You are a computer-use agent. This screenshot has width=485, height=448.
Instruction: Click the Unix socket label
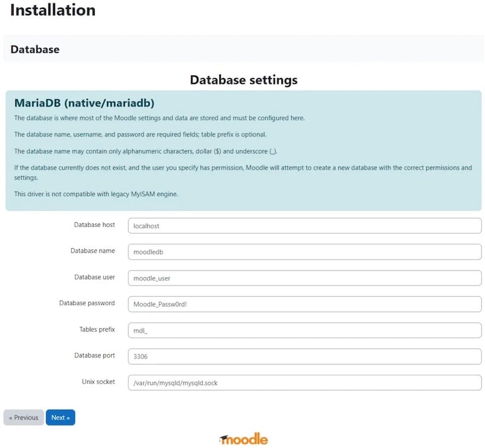[x=98, y=382]
